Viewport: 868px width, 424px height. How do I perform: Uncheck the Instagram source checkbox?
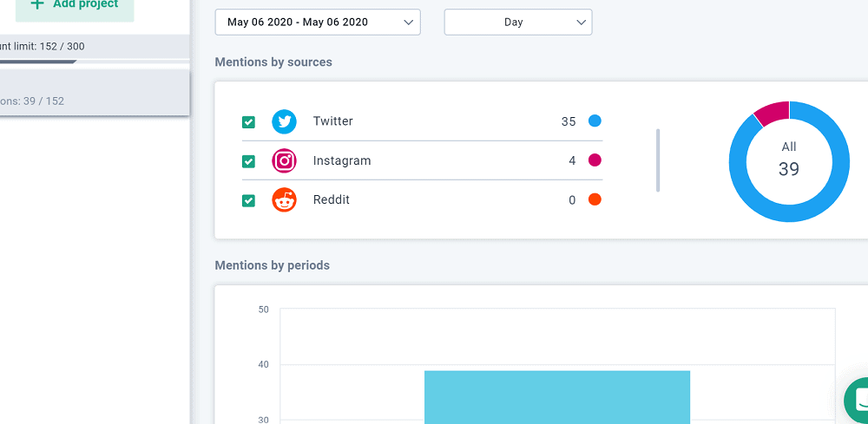(x=248, y=161)
